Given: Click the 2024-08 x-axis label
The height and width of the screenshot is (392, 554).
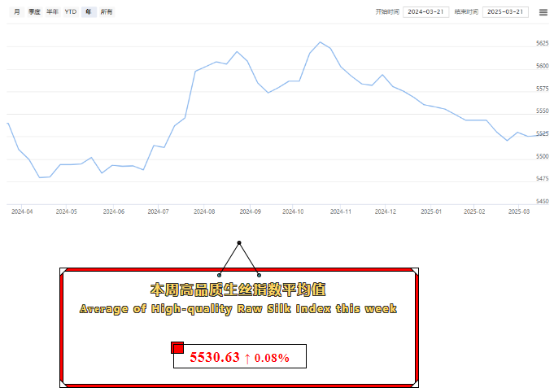Looking at the screenshot, I should click(205, 211).
